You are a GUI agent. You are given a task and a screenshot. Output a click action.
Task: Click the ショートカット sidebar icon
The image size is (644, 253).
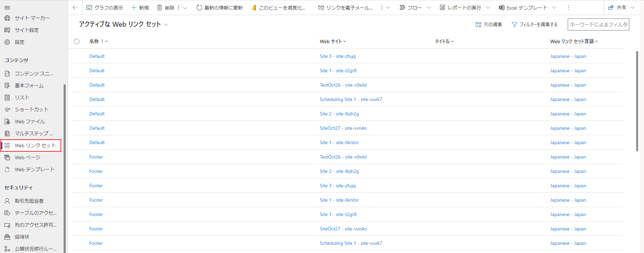point(7,110)
